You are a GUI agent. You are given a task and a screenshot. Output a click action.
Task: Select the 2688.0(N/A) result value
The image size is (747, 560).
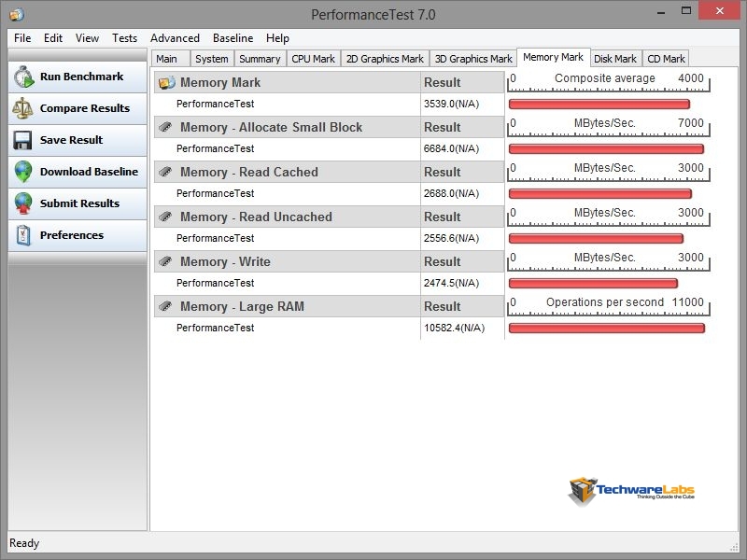(452, 193)
